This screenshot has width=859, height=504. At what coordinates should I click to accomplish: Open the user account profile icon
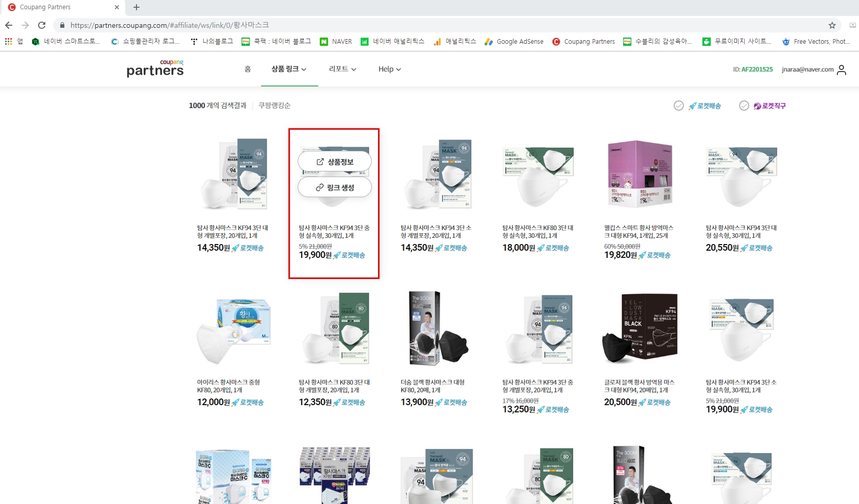tap(841, 69)
